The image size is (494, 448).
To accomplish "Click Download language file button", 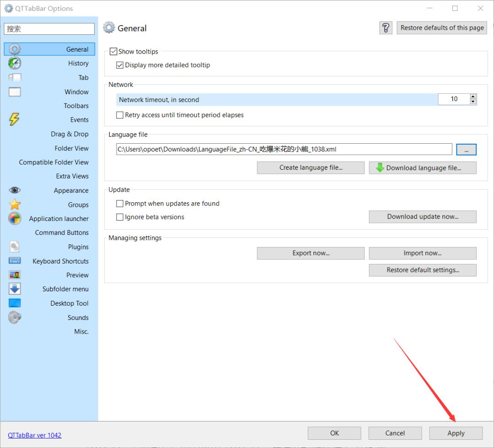I will coord(423,168).
